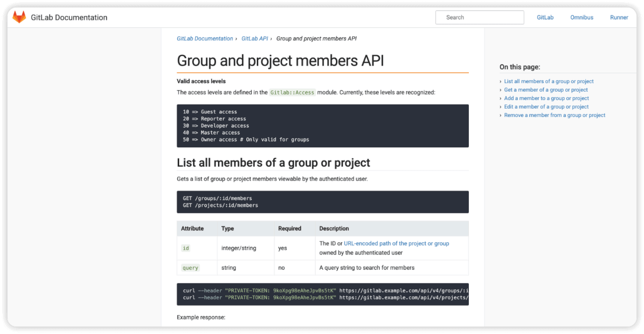Viewport: 644px width, 334px height.
Task: Jump to 'Edit a member of a group or project'
Action: 546,107
